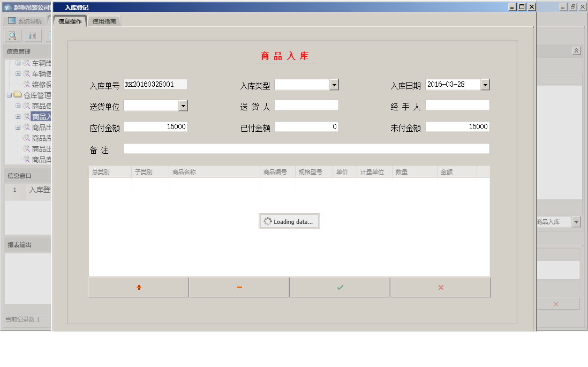Click the green checkmark to confirm entry

(x=340, y=287)
